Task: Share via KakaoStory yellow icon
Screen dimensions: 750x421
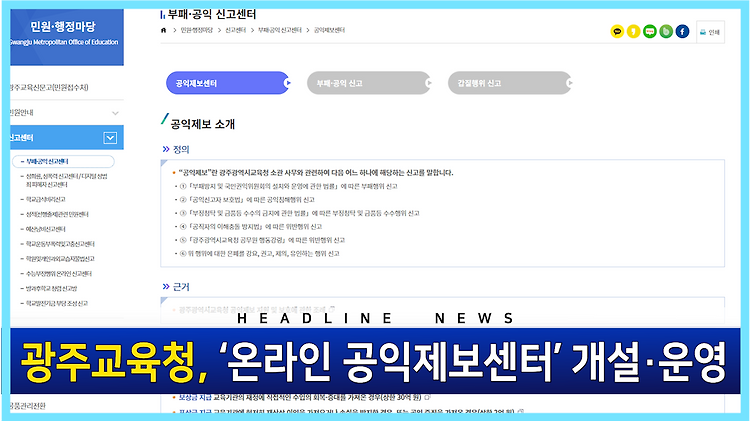Action: (633, 32)
